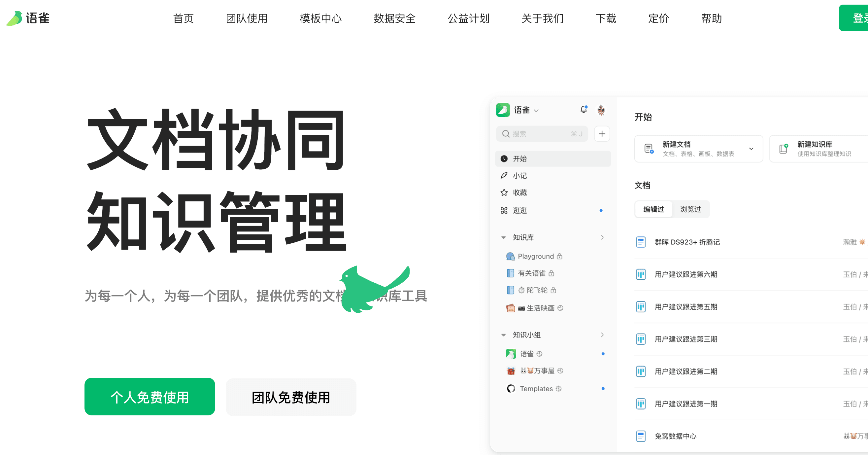Click the grid icon for 逛逛
Screen dimensions: 868x455
[504, 211]
